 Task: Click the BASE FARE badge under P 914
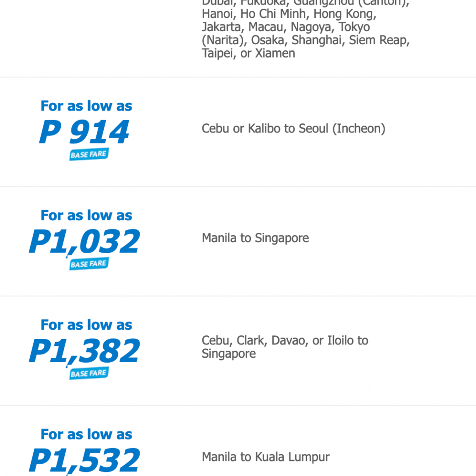point(89,155)
